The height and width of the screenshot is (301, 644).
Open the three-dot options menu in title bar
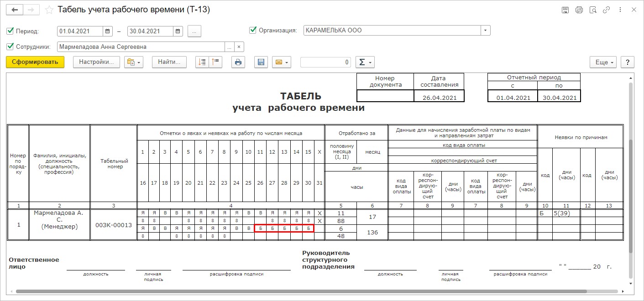(620, 10)
